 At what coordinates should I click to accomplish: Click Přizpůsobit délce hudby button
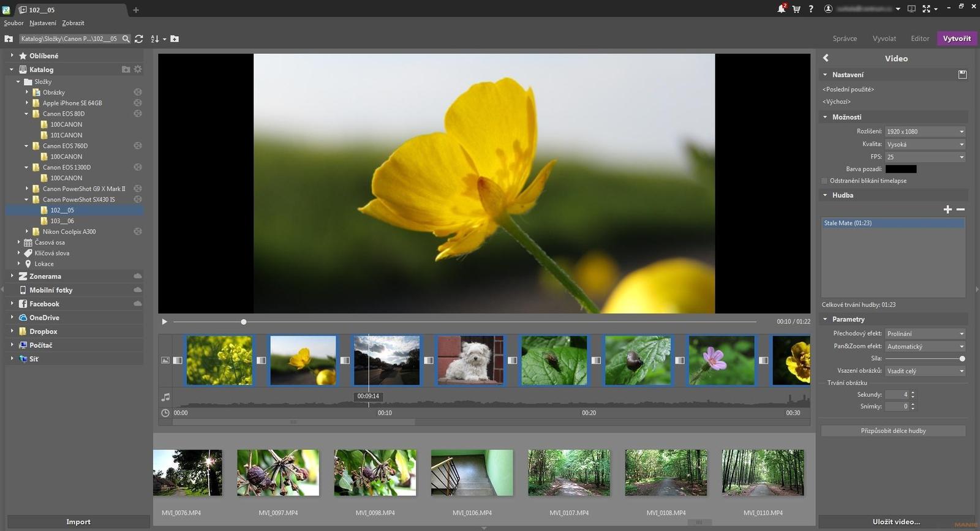tap(894, 431)
